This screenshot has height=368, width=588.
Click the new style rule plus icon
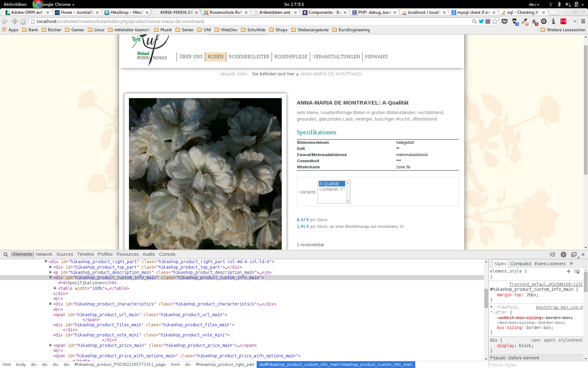tap(568, 271)
